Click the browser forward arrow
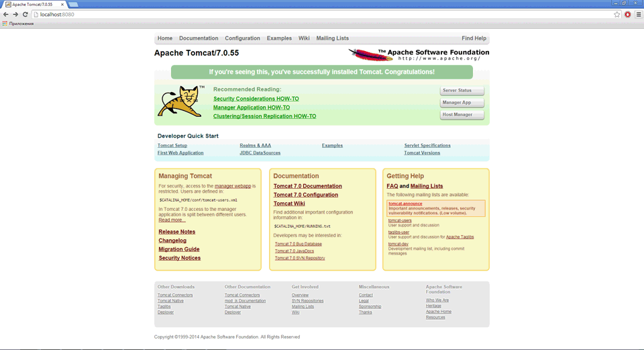The width and height of the screenshot is (644, 350). (x=15, y=14)
